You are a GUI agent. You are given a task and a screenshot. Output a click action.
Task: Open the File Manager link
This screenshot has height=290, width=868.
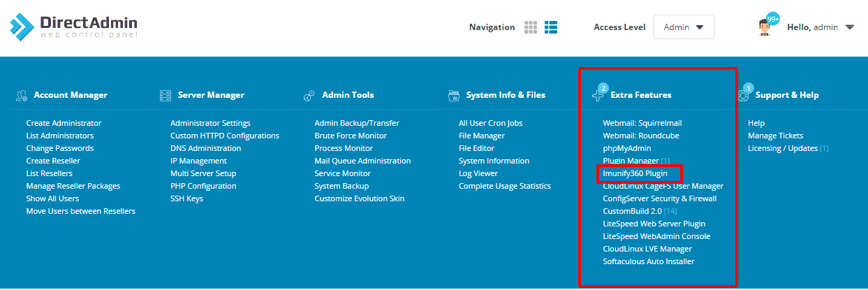click(481, 136)
